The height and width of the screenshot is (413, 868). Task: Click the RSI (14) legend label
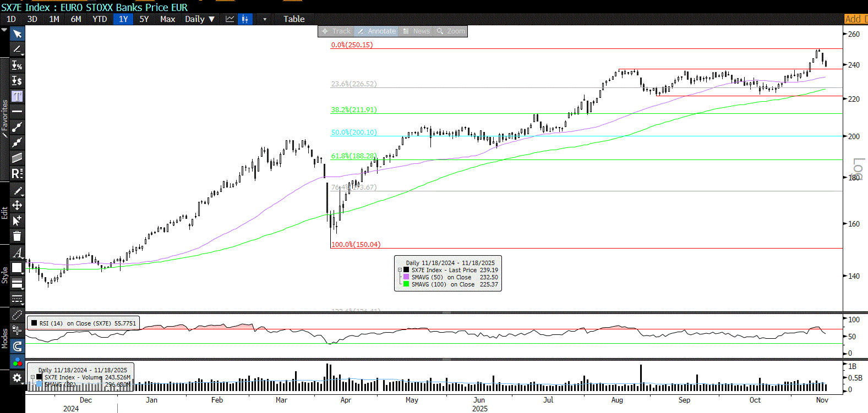[x=51, y=323]
